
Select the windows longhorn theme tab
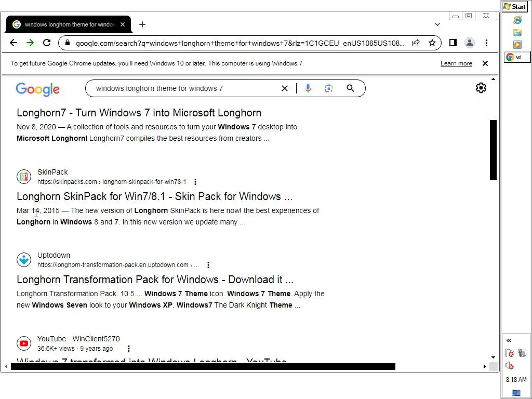pyautogui.click(x=68, y=24)
